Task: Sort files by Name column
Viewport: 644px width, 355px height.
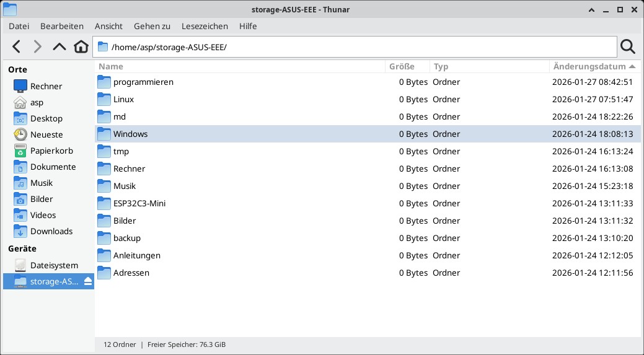Action: coord(112,66)
